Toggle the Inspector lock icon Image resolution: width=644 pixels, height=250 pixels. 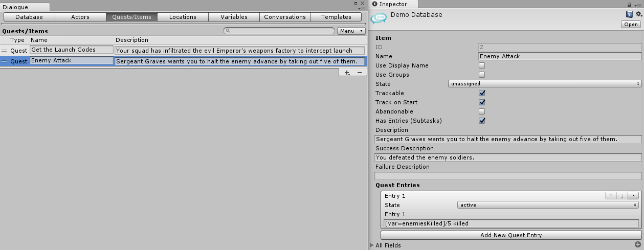(x=629, y=4)
